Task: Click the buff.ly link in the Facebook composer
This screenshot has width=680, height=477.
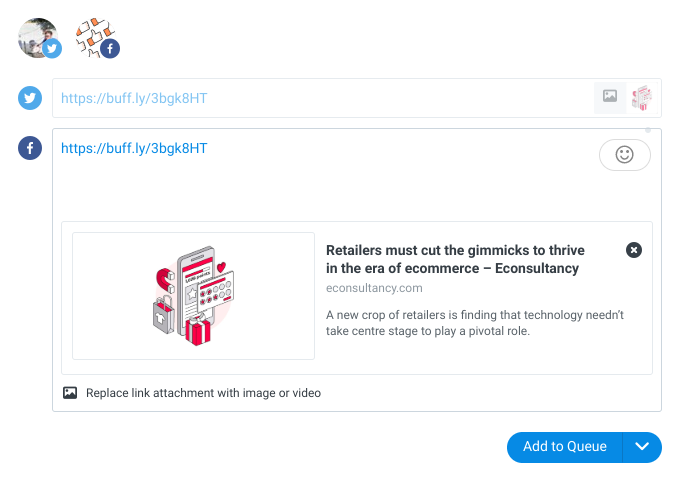Action: click(134, 149)
